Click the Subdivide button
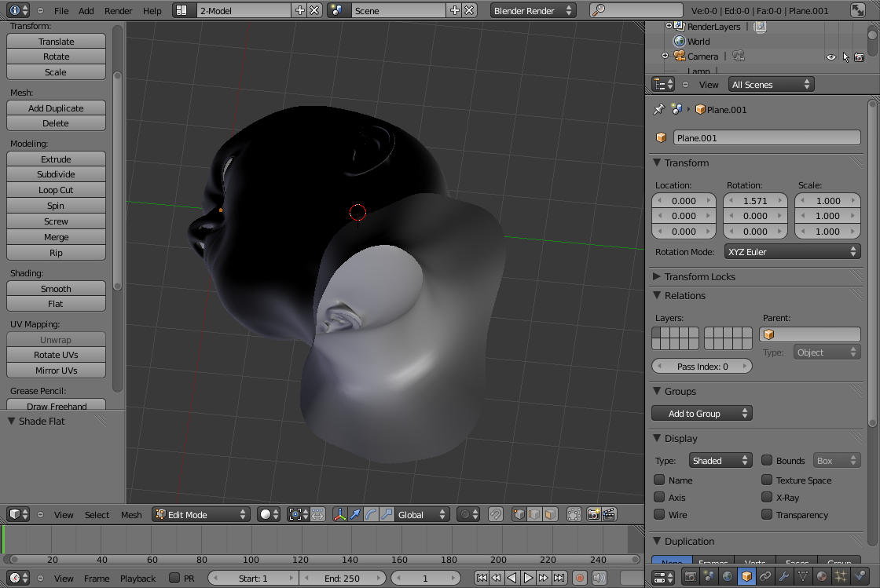Screen dimensions: 880x588 pos(56,174)
